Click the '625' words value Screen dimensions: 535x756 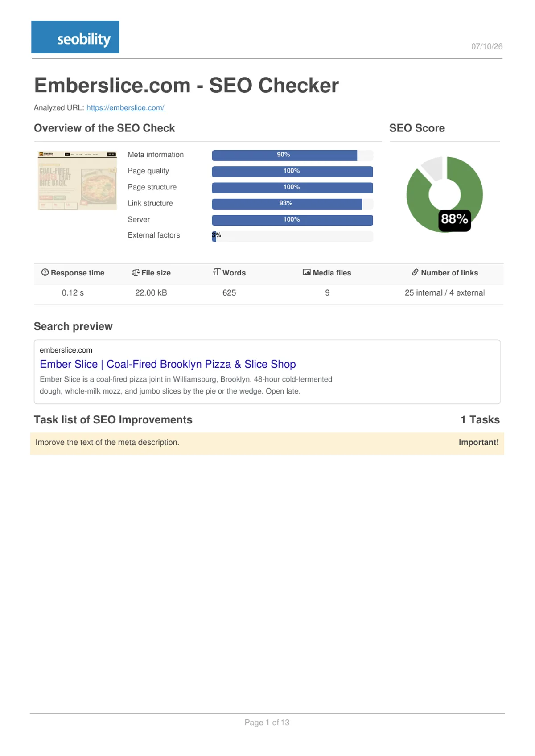pyautogui.click(x=229, y=293)
